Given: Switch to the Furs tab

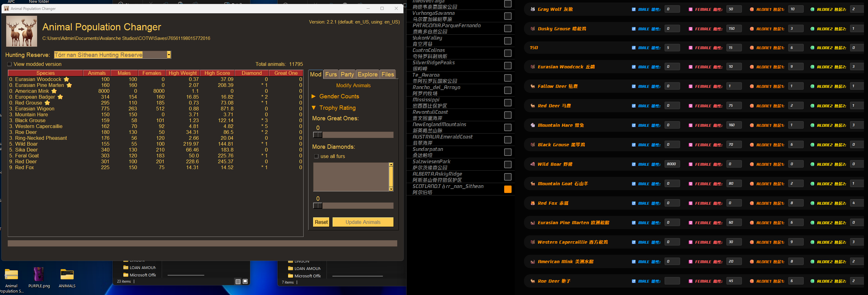Looking at the screenshot, I should pos(331,75).
